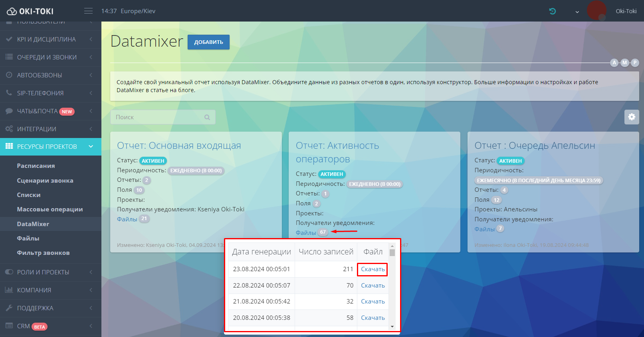Click the Поддержка wrench icon
The image size is (644, 337).
click(x=9, y=308)
